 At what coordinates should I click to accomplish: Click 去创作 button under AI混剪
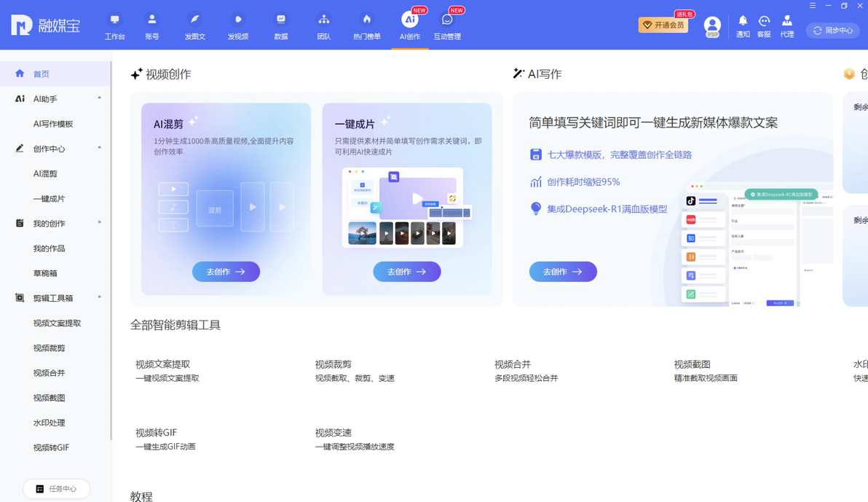[x=226, y=272]
